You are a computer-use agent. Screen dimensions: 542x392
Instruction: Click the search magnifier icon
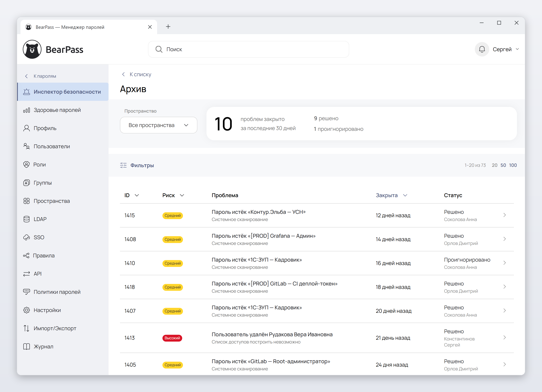[x=159, y=49]
